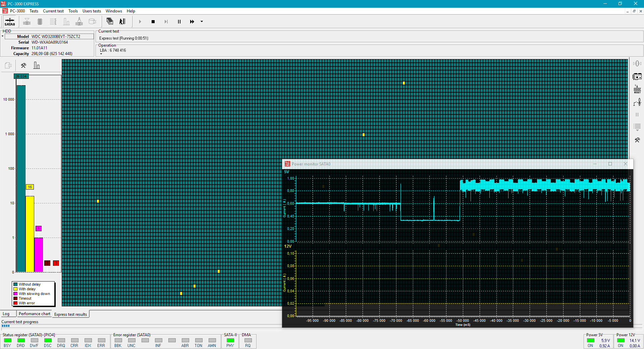Click the SATA0 port selector icon
This screenshot has width=644, height=349.
tap(10, 21)
